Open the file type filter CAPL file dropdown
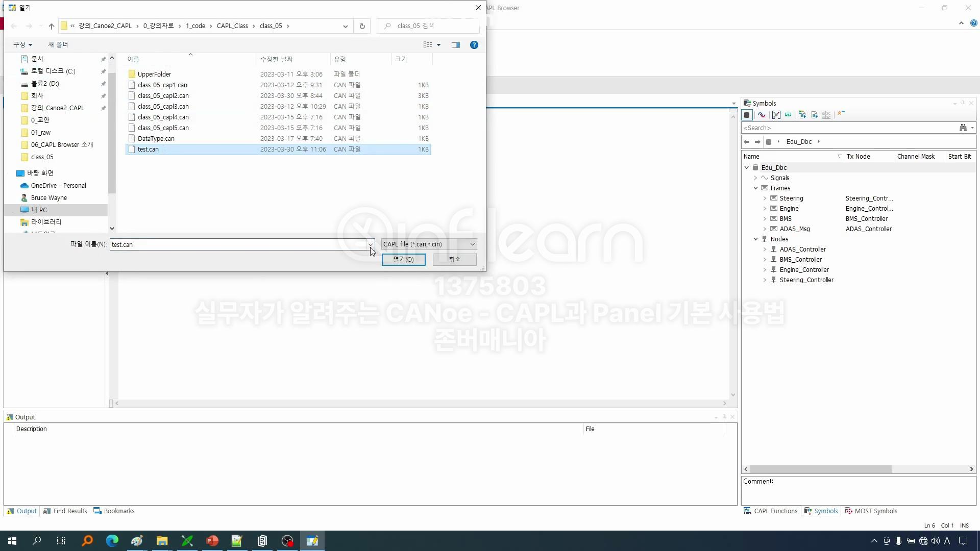This screenshot has width=980, height=551. pyautogui.click(x=429, y=244)
